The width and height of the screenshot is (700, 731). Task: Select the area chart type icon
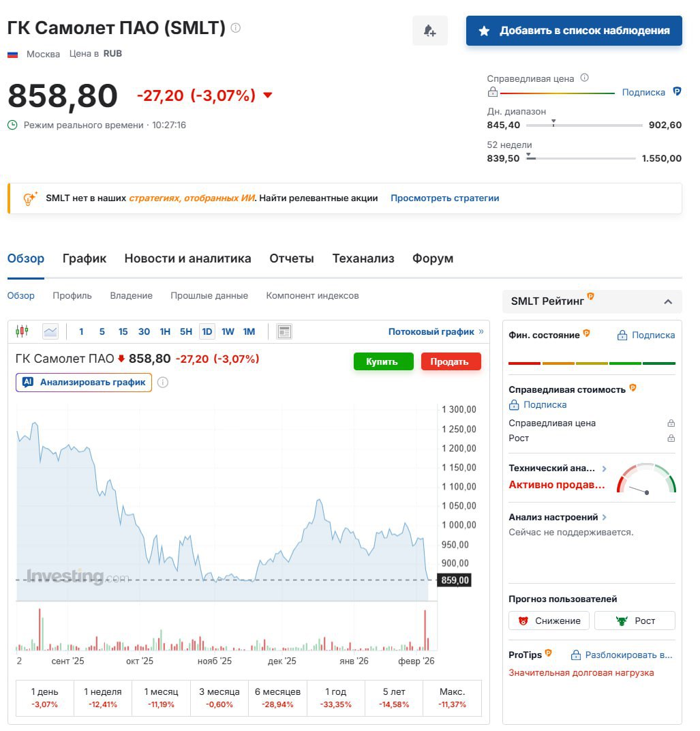coord(50,331)
